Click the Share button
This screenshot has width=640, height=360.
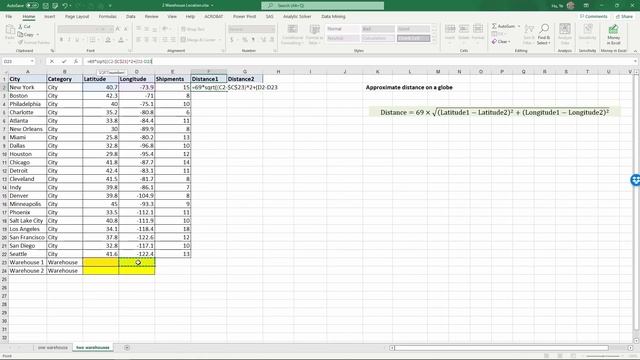624,16
